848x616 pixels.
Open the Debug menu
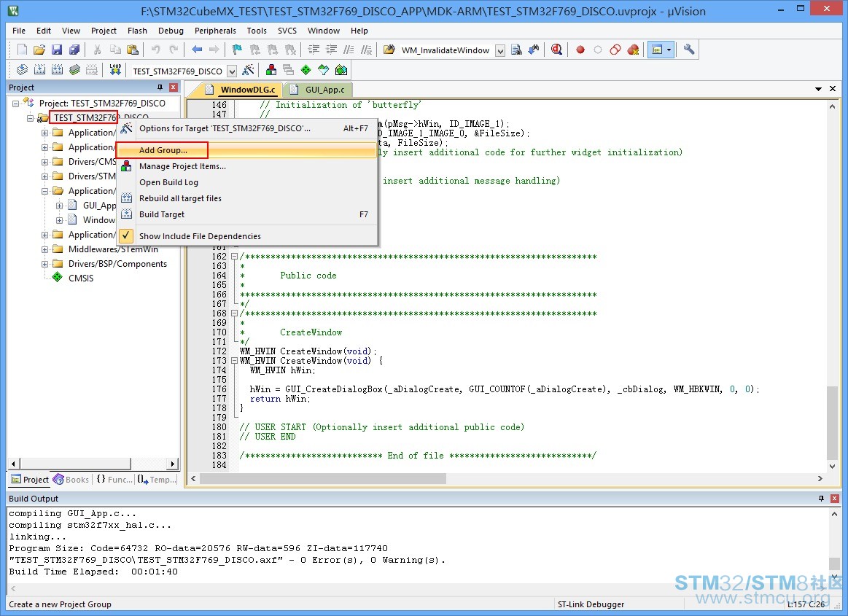click(171, 31)
